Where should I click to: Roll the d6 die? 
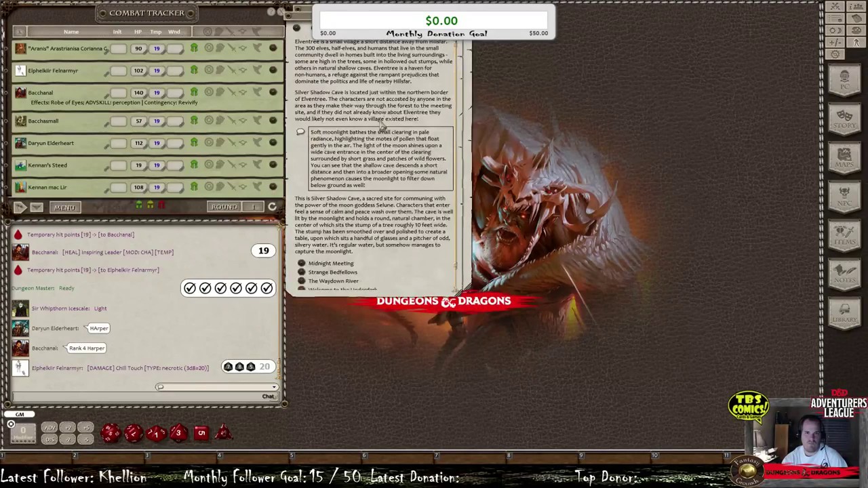[201, 432]
